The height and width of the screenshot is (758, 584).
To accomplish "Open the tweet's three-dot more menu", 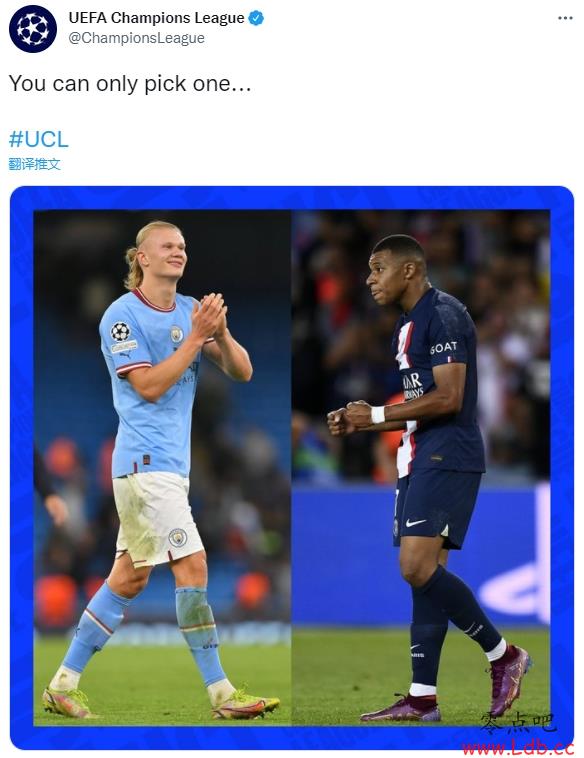I will point(565,18).
